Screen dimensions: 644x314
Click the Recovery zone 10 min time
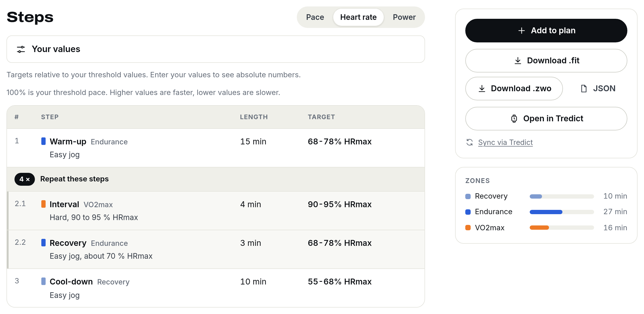[x=615, y=196]
